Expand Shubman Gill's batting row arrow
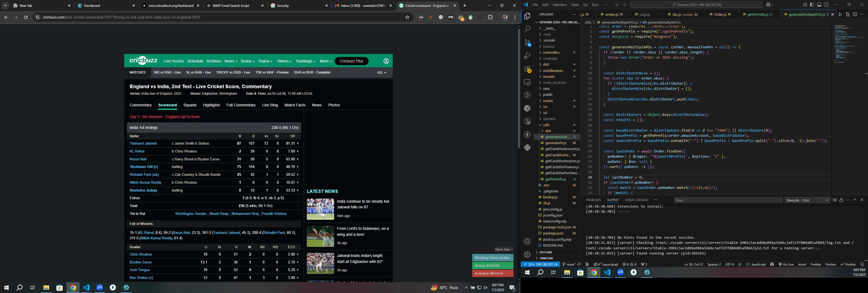The image size is (868, 293). 298,167
